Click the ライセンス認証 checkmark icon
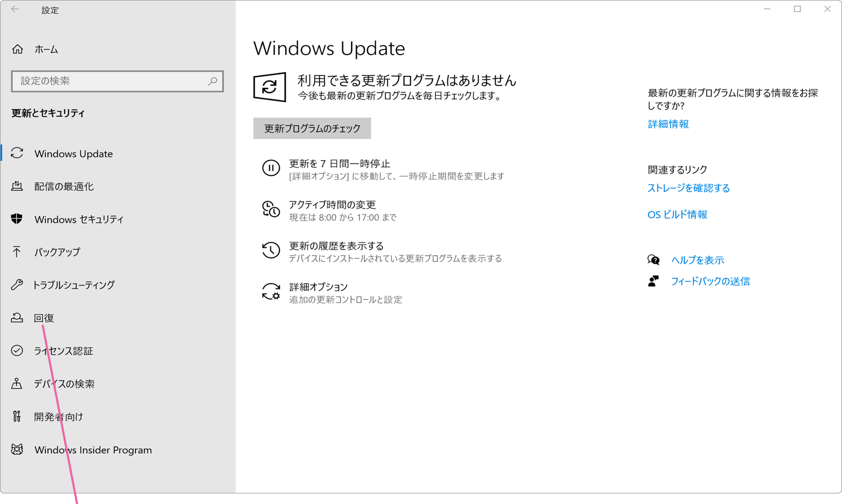Viewport: 842px width, 504px height. [17, 350]
